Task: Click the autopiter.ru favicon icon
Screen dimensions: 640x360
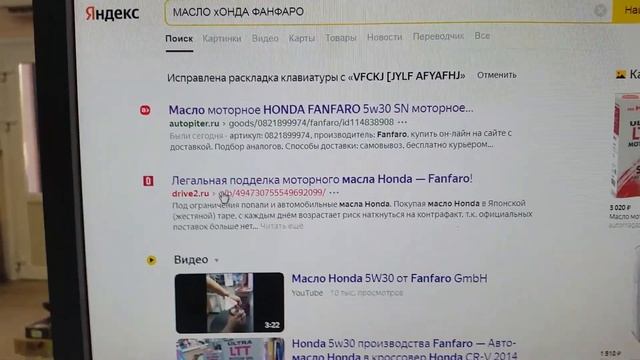Action: (145, 110)
